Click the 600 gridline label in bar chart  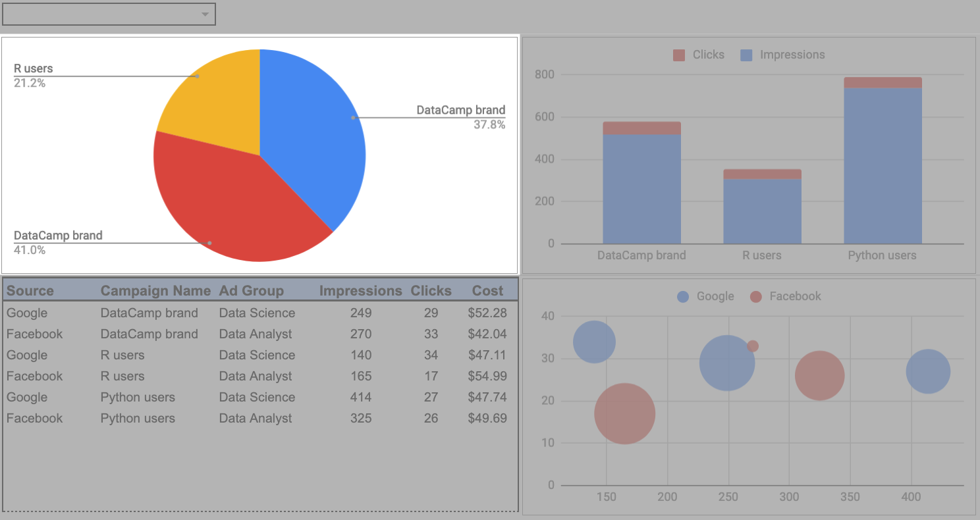(545, 117)
